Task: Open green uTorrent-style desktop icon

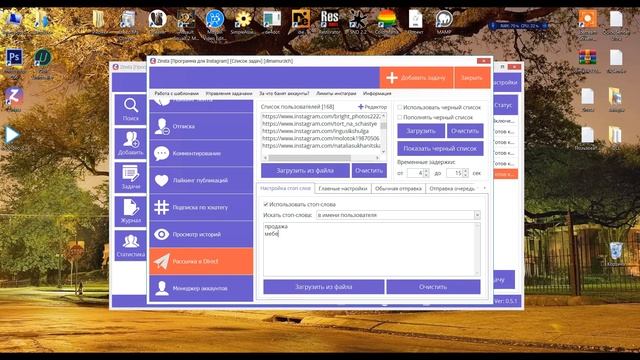Action: coord(42,58)
